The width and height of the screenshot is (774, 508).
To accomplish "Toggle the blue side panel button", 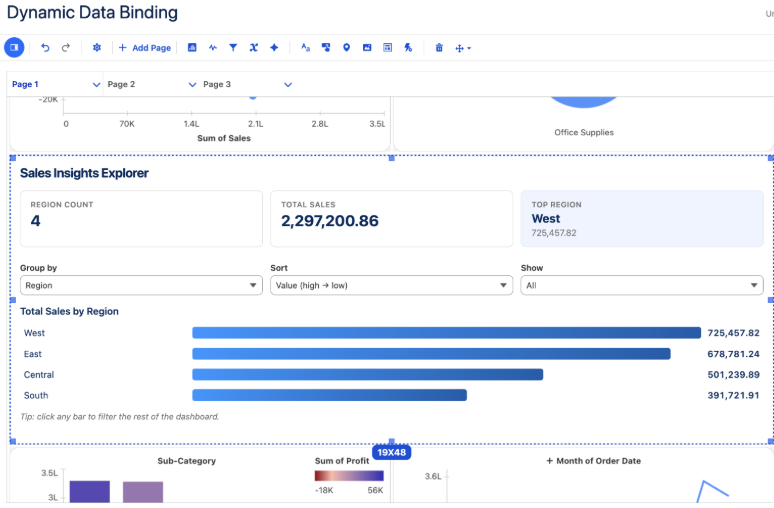I will tap(14, 47).
